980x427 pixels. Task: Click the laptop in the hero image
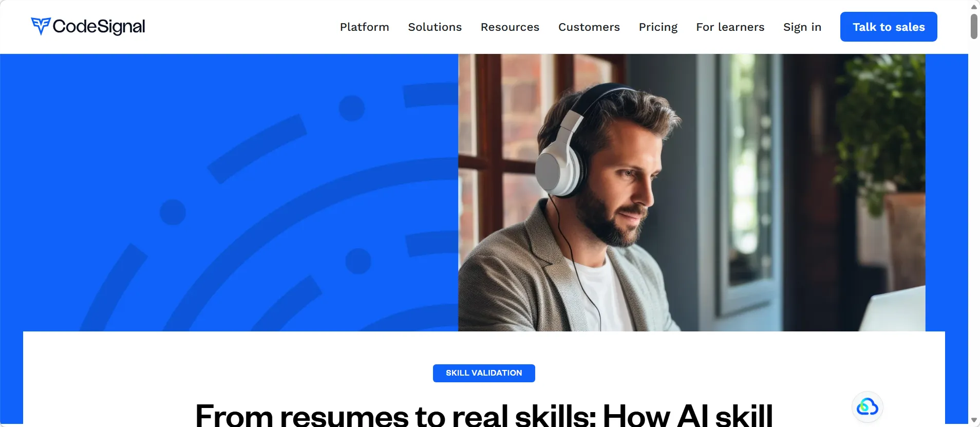point(893,309)
